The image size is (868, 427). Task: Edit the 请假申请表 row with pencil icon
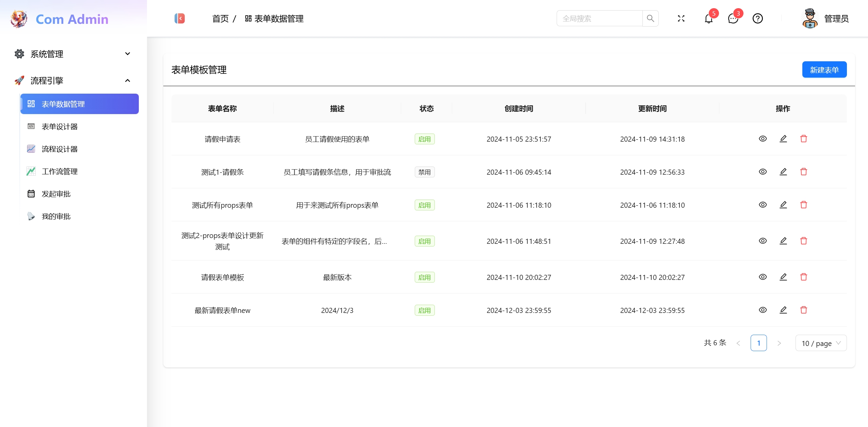click(x=783, y=139)
